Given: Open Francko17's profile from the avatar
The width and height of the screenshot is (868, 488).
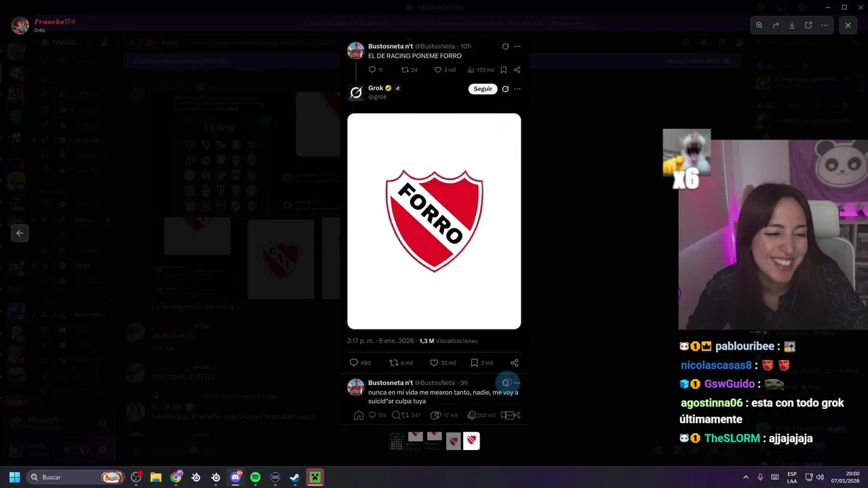Looking at the screenshot, I should pyautogui.click(x=20, y=25).
